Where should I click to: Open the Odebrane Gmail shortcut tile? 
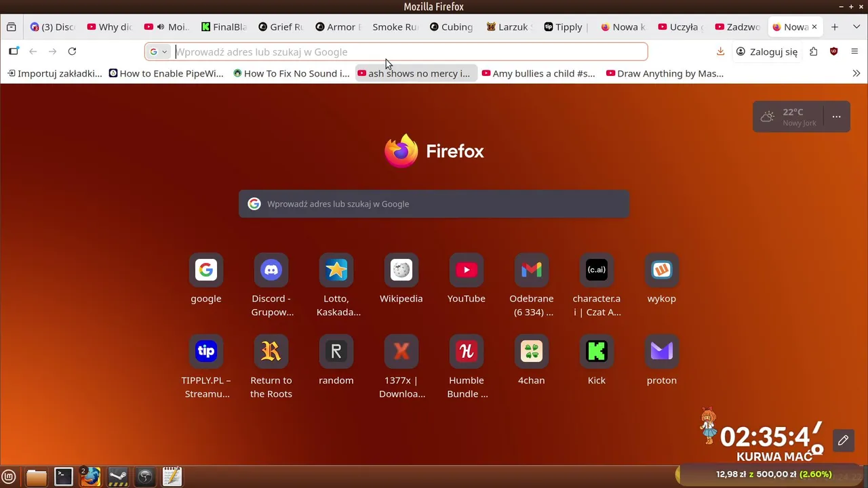click(x=532, y=270)
